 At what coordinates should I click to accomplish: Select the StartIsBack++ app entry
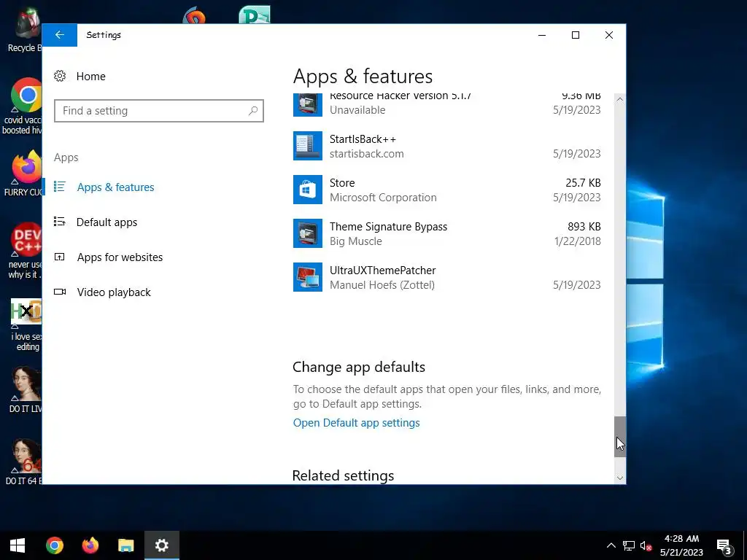pos(447,146)
